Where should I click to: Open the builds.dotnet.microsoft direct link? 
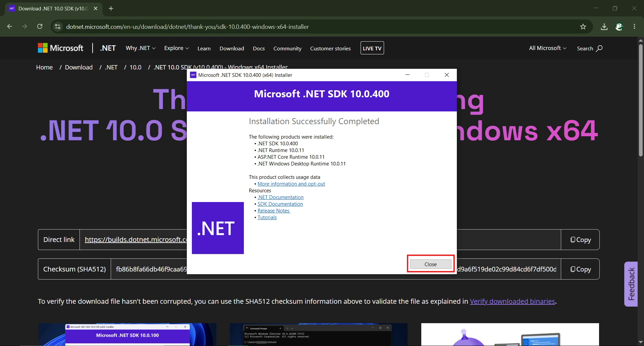[136, 240]
